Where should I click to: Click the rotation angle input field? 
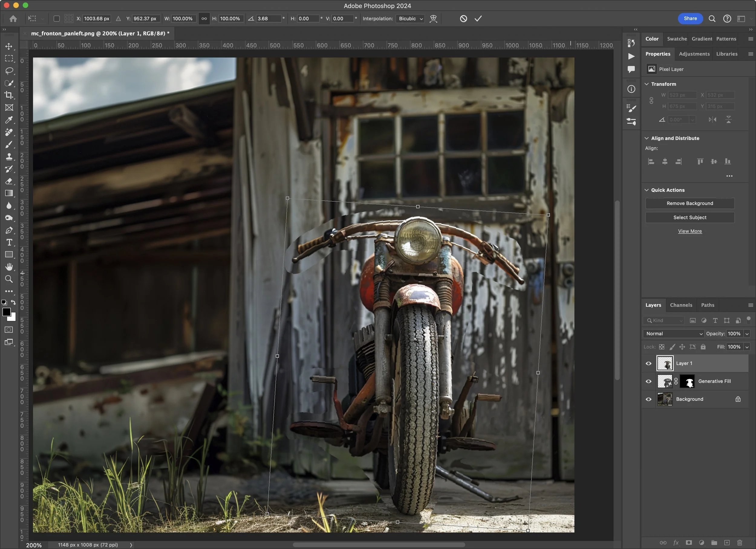(x=269, y=19)
